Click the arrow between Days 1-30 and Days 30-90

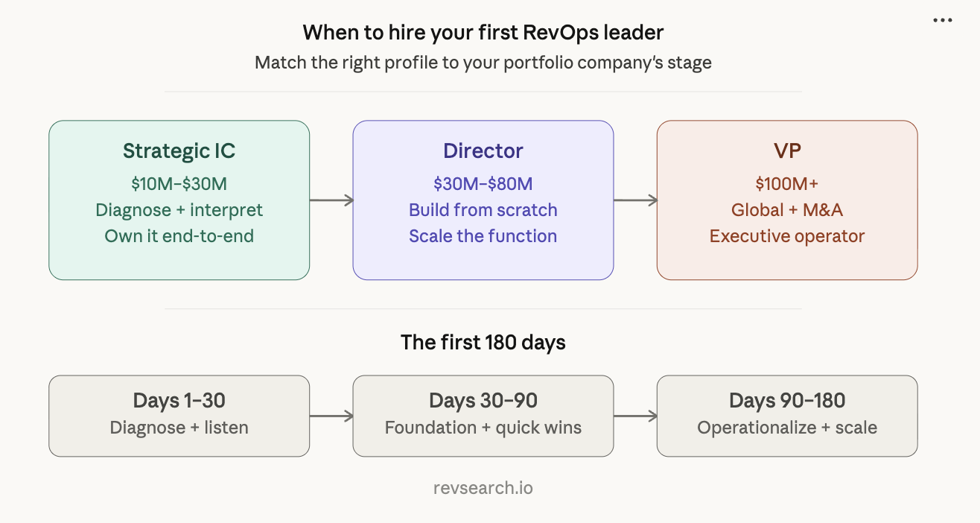[x=331, y=416]
